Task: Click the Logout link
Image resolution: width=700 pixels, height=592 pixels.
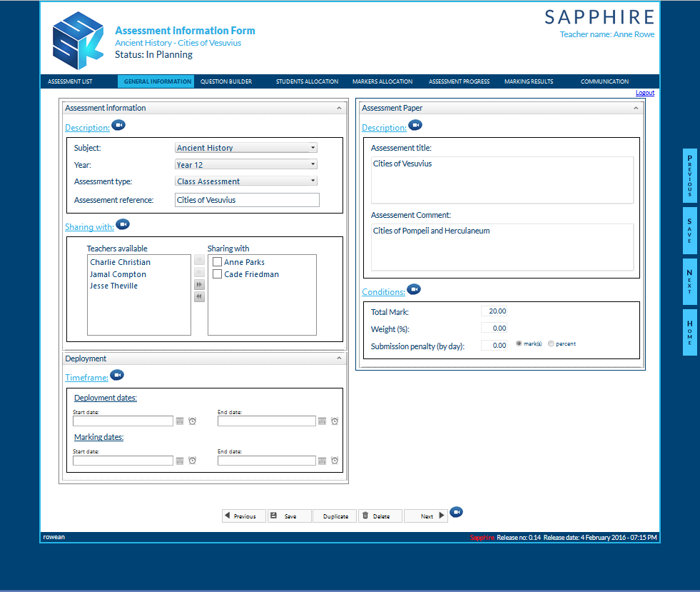Action: tap(644, 93)
